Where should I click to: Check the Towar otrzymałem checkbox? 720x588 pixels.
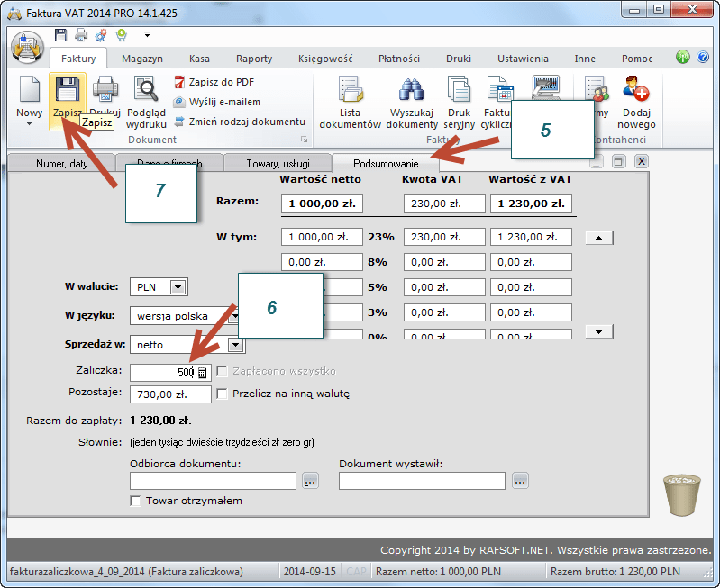click(135, 501)
